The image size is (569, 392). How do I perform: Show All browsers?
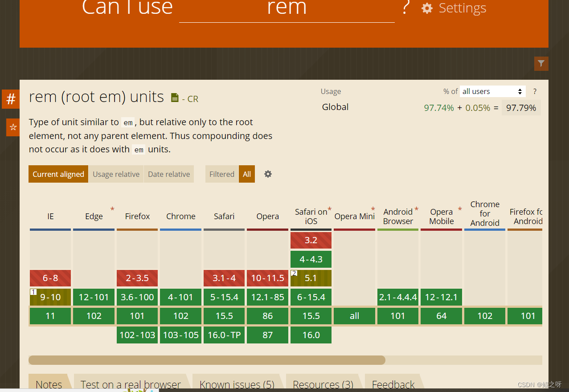tap(247, 174)
